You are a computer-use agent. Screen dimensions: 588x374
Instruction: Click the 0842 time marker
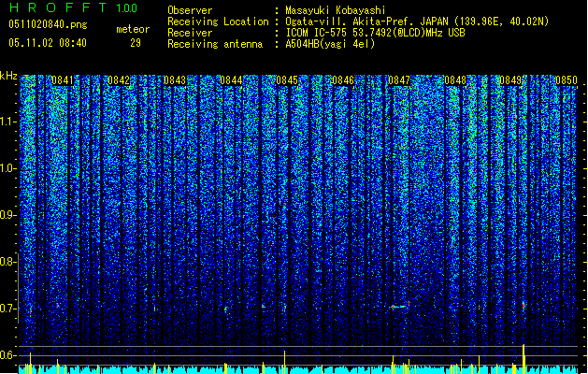(119, 80)
